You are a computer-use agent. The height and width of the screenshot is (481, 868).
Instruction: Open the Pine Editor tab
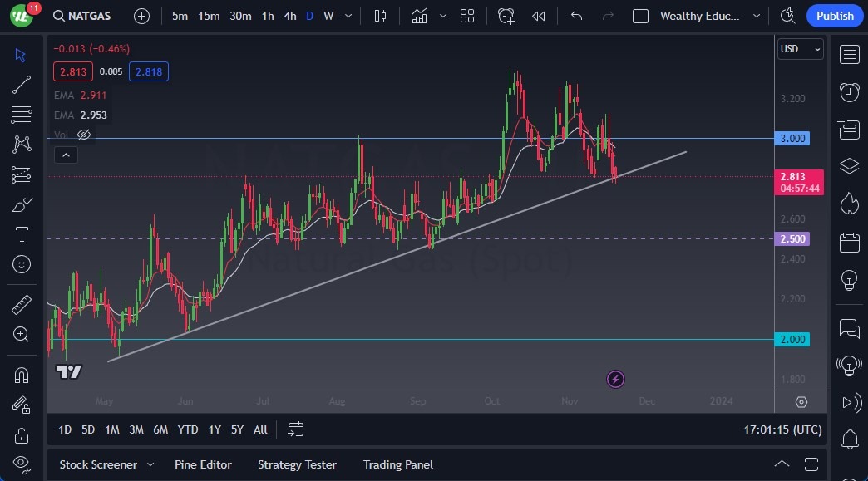(x=203, y=464)
